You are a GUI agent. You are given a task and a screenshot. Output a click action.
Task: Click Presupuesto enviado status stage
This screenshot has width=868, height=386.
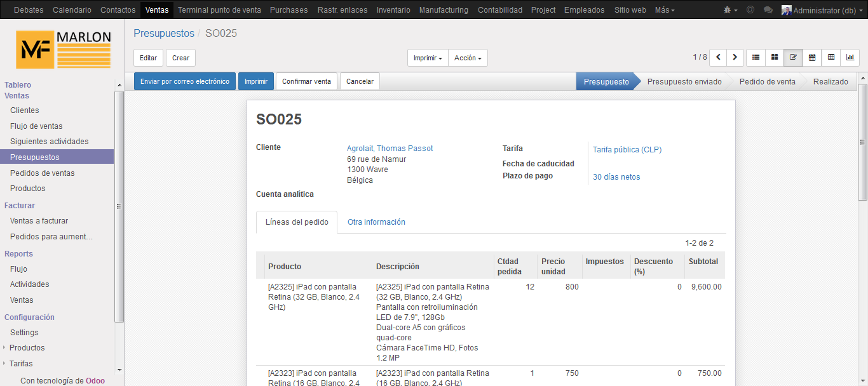[x=684, y=81]
